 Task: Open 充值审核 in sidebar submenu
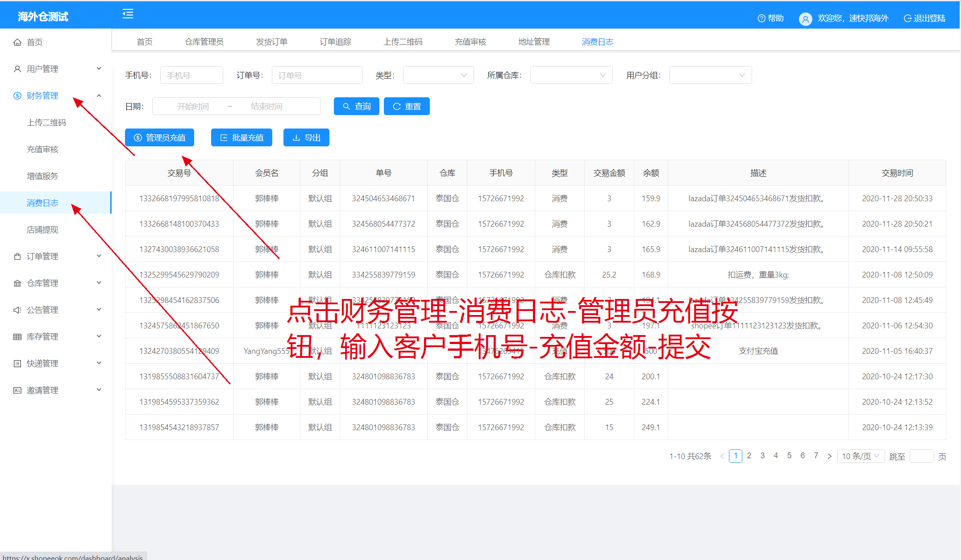(x=42, y=149)
